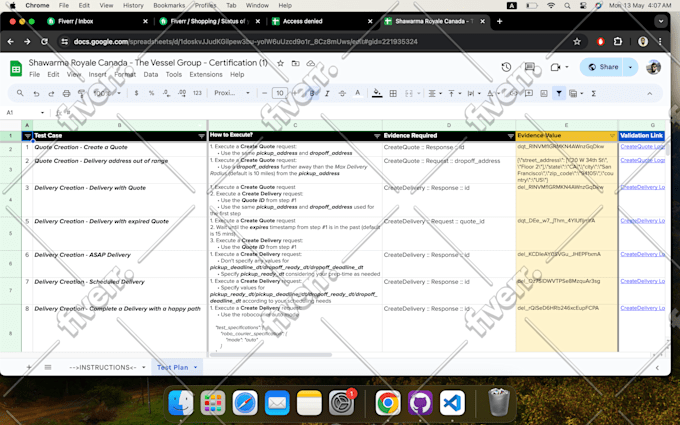This screenshot has height=425, width=680.
Task: Redo the action in toolbar
Action: (x=51, y=93)
